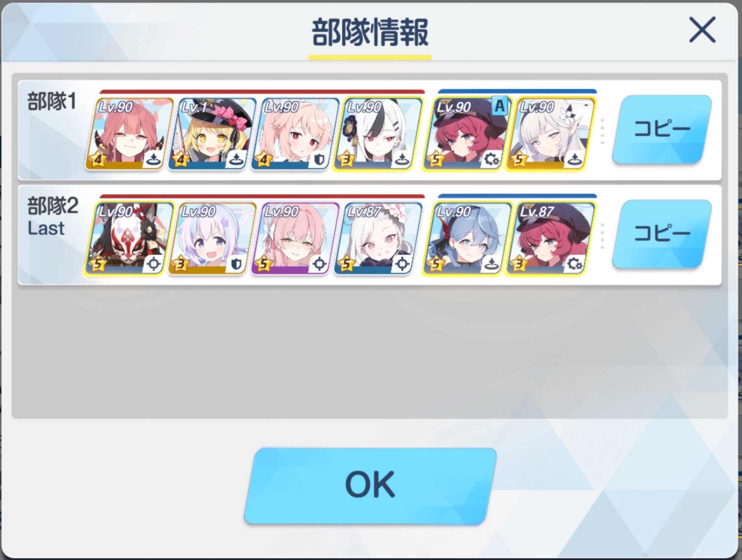Click the shield tank icon on pink twin-tail character
742x560 pixels.
tap(319, 160)
